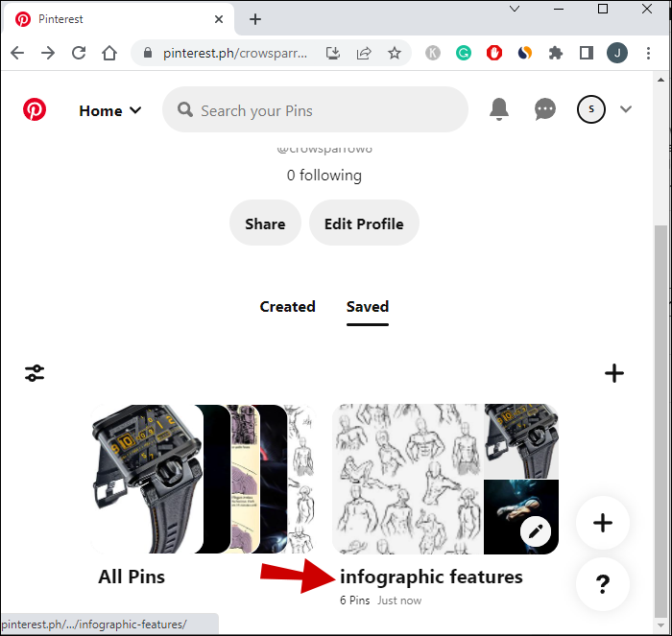Click the infographic features board title
The image size is (672, 636).
tap(431, 577)
